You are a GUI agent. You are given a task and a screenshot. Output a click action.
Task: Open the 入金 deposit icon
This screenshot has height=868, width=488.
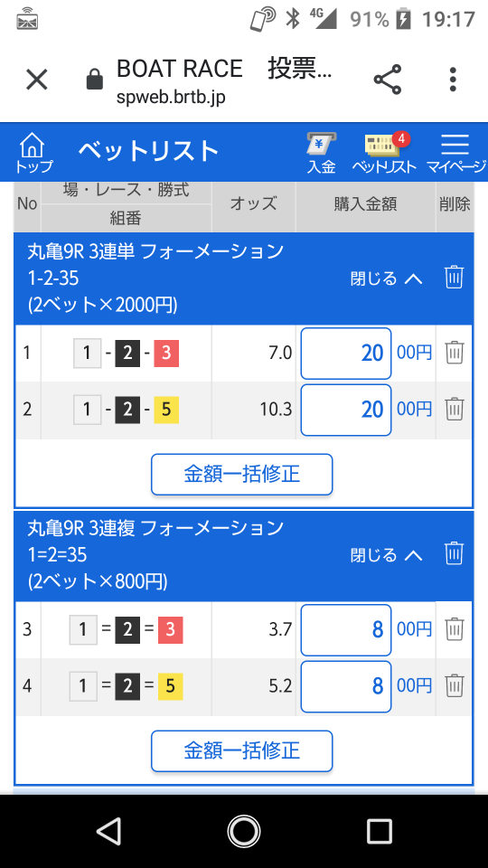coord(322,153)
